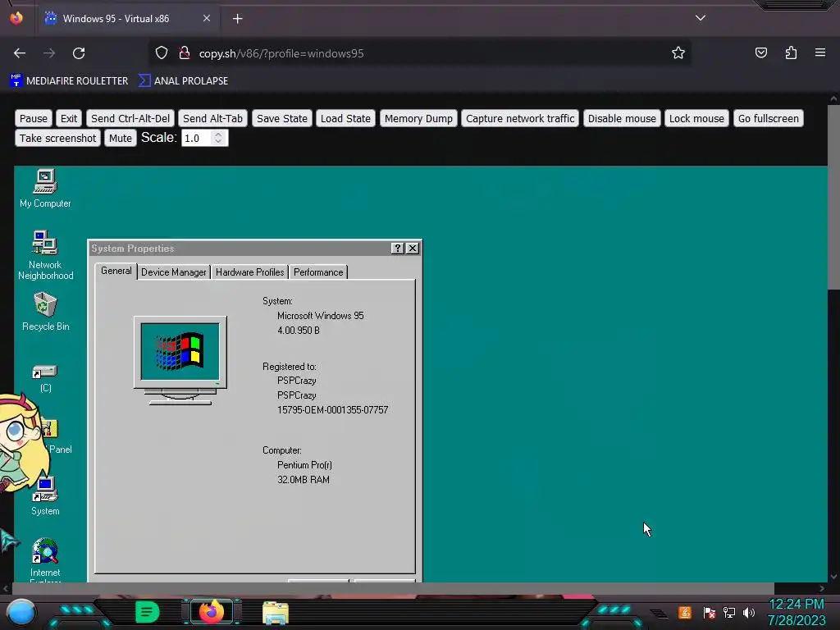The image size is (840, 630).
Task: Open Network Neighborhood desktop icon
Action: click(45, 255)
